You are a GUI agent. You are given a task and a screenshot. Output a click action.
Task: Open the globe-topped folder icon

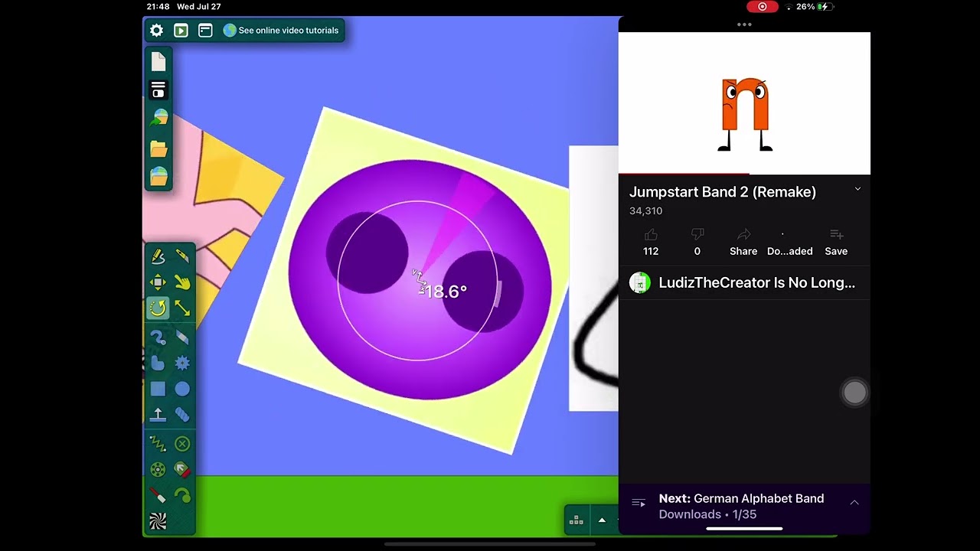click(x=158, y=176)
